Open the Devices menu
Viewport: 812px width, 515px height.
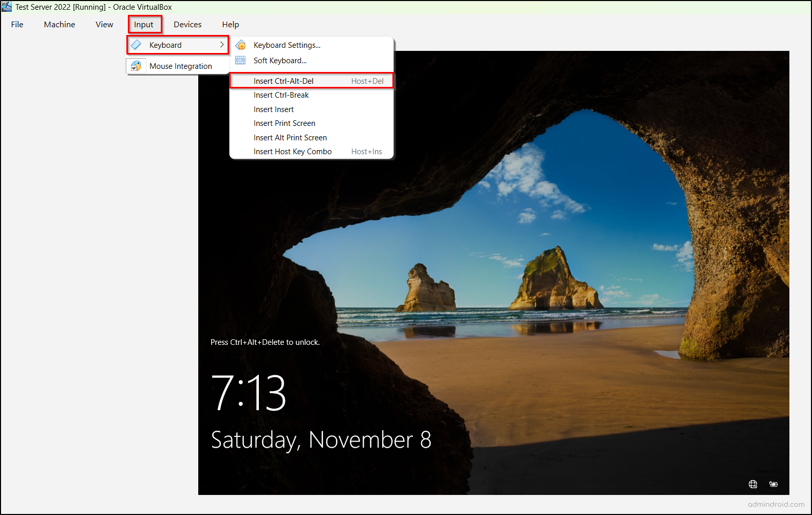pyautogui.click(x=187, y=24)
